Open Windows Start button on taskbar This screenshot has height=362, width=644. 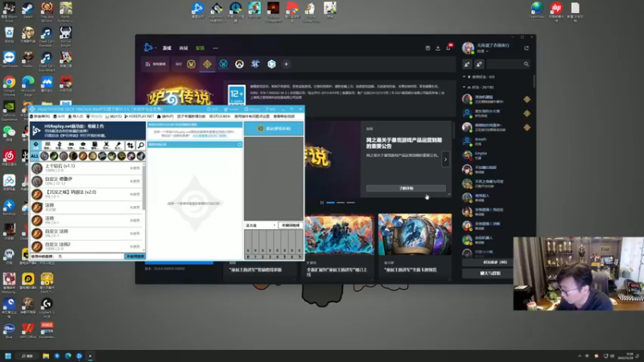pyautogui.click(x=8, y=356)
